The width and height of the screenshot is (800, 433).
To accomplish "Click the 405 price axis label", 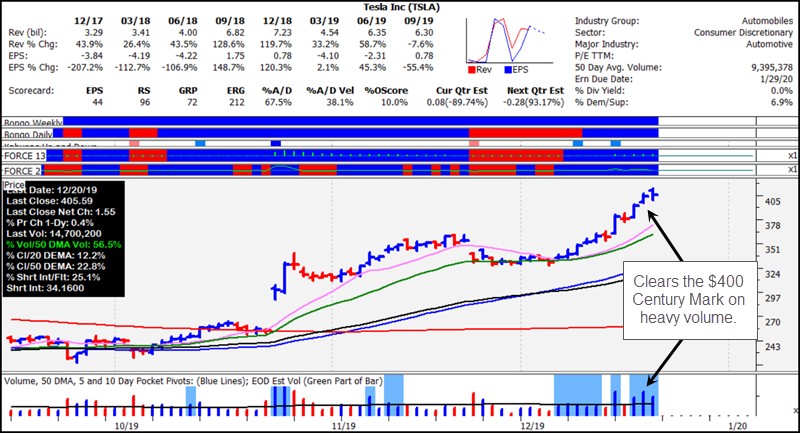I will 772,201.
